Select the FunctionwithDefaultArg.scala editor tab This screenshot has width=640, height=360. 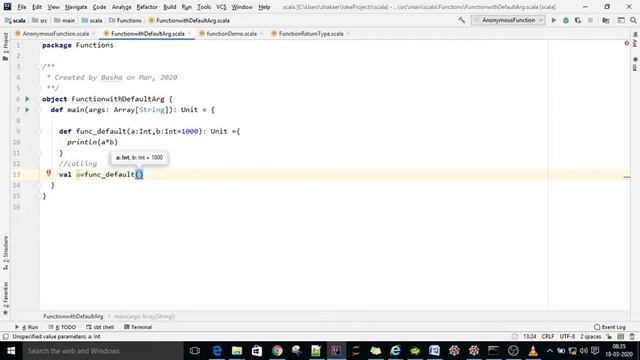click(x=147, y=34)
